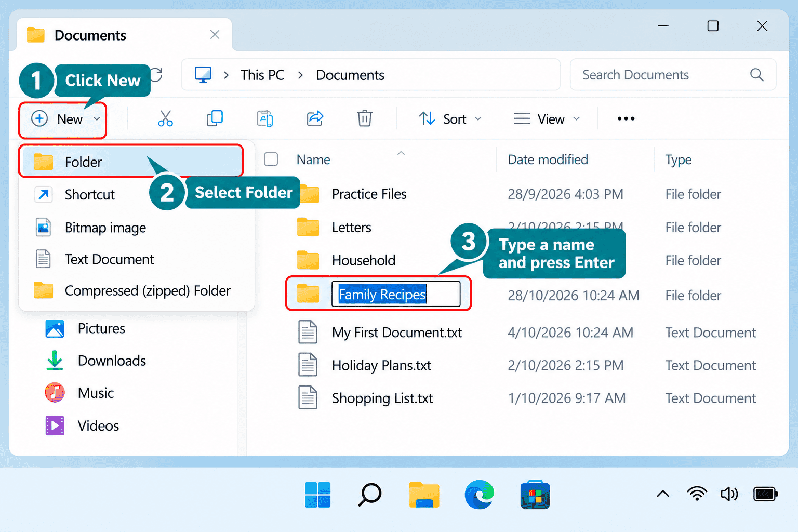The height and width of the screenshot is (532, 798).
Task: Click the Rename icon in toolbar
Action: [x=265, y=119]
